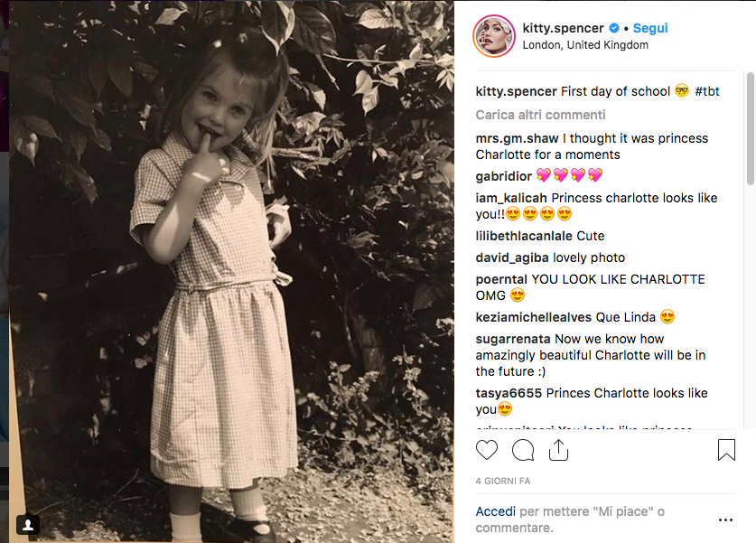Click the comment speech bubble icon
Viewport: 756px width, 543px height.
point(523,450)
